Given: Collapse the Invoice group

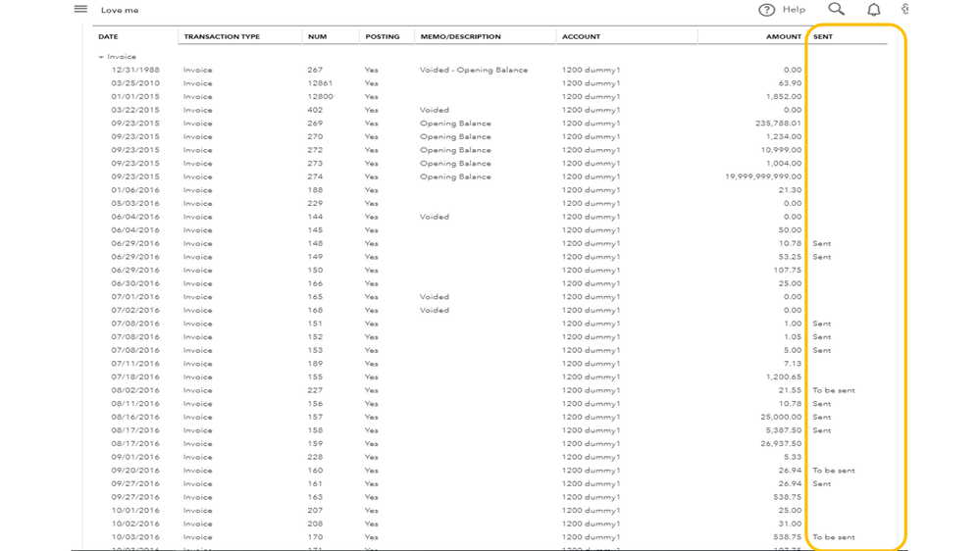Looking at the screenshot, I should [101, 57].
